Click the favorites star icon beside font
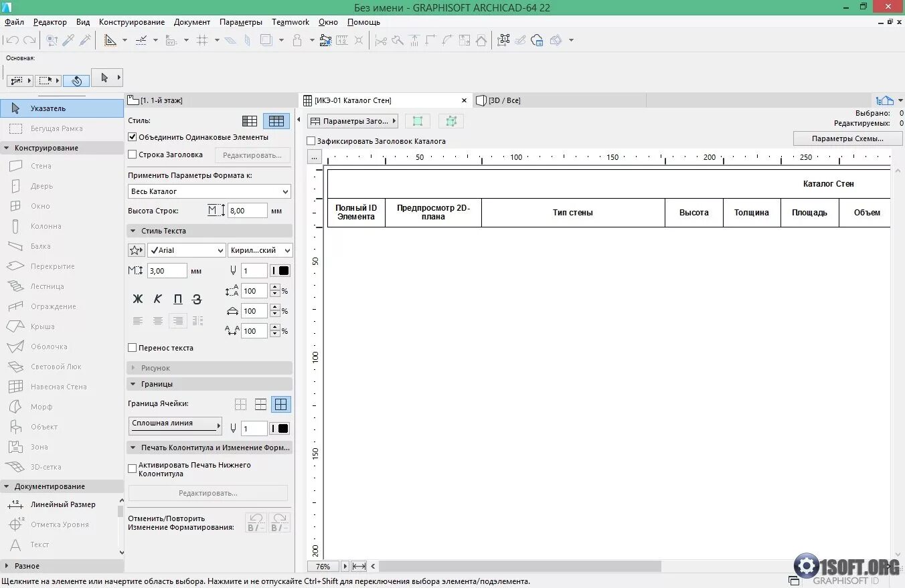905x588 pixels. coord(137,250)
